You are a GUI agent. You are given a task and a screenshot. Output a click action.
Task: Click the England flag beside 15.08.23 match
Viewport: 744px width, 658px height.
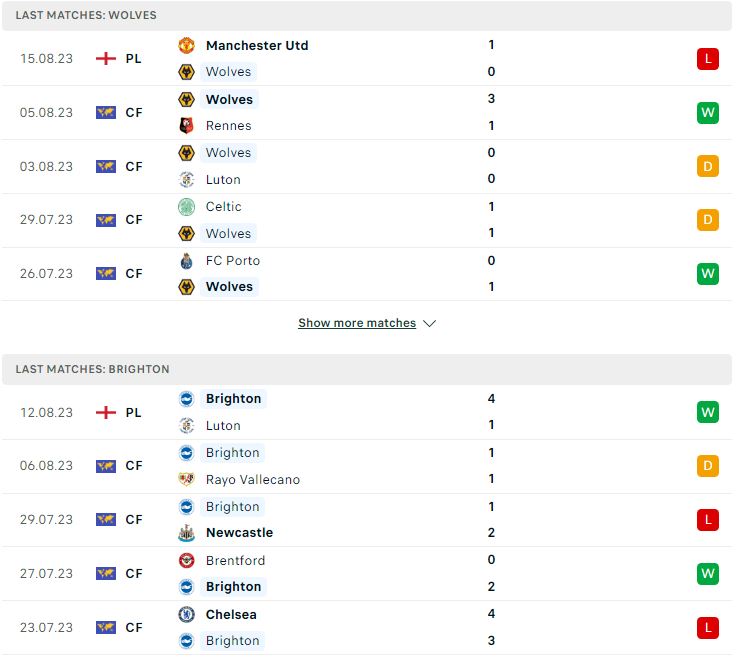point(106,59)
